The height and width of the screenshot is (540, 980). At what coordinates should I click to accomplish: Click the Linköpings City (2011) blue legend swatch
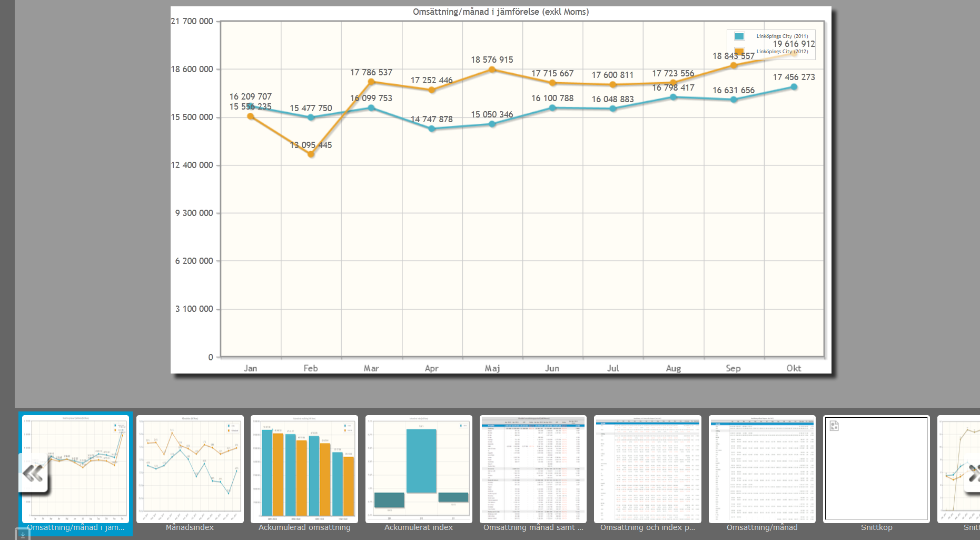(x=739, y=36)
